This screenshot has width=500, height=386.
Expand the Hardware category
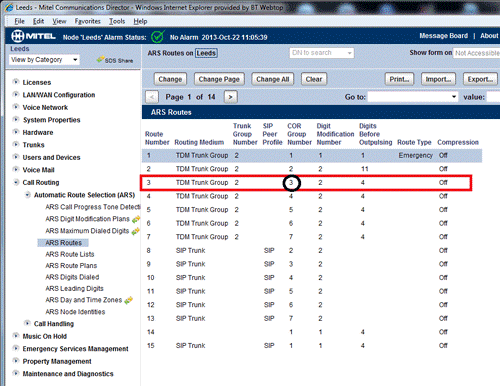click(x=15, y=132)
